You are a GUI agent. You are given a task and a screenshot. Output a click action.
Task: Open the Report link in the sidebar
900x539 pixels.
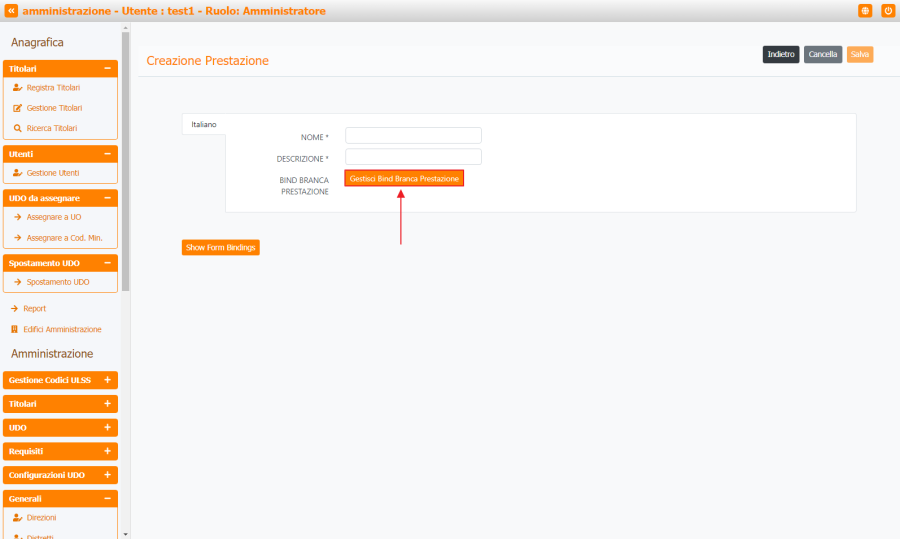pos(34,309)
